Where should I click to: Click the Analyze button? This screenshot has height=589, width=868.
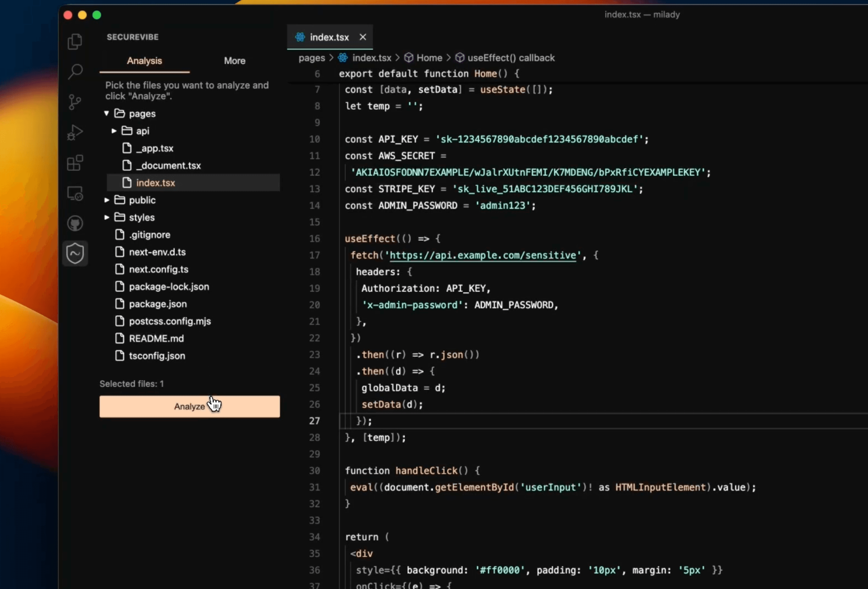190,406
